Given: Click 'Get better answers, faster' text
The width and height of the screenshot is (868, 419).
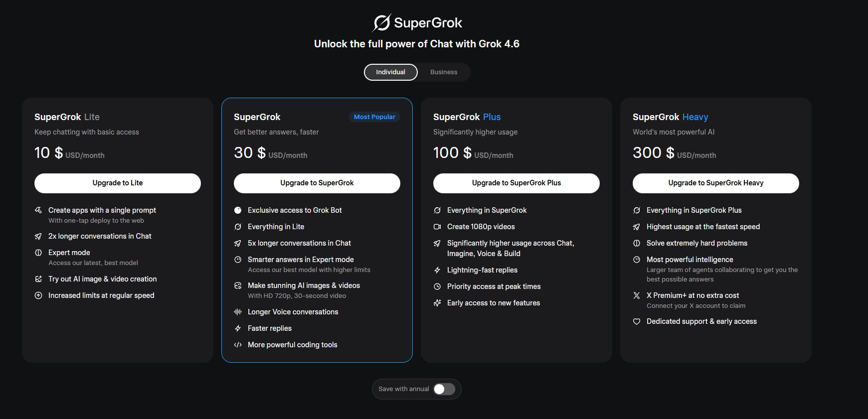Looking at the screenshot, I should click(x=276, y=132).
